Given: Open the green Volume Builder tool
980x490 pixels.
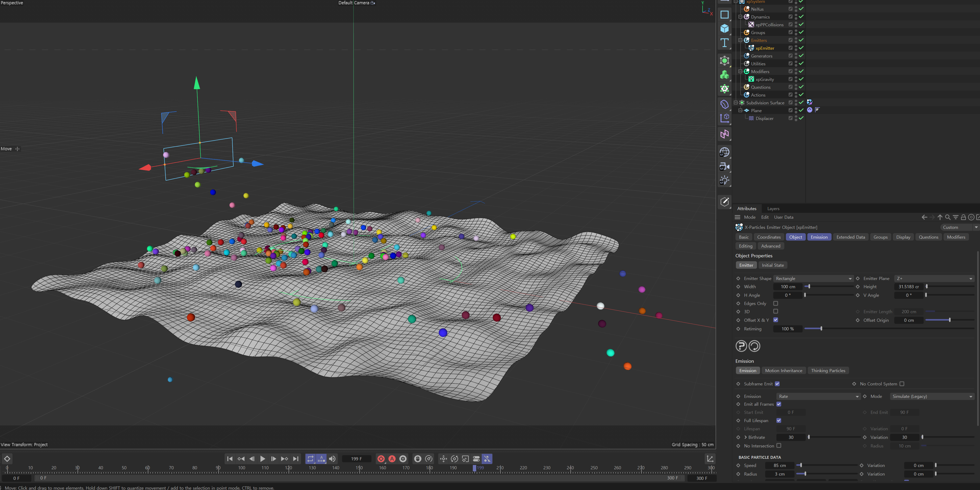Looking at the screenshot, I should pyautogui.click(x=724, y=75).
